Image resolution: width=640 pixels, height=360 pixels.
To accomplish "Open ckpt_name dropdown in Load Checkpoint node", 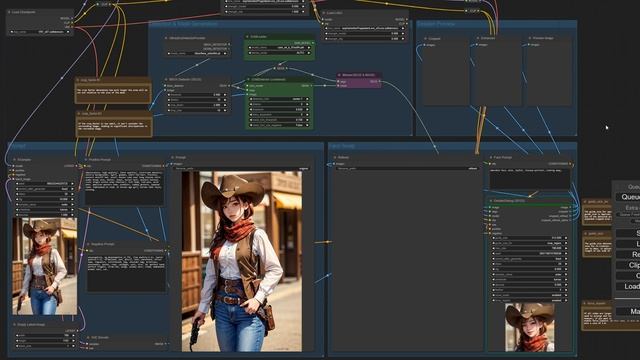I will pyautogui.click(x=40, y=32).
